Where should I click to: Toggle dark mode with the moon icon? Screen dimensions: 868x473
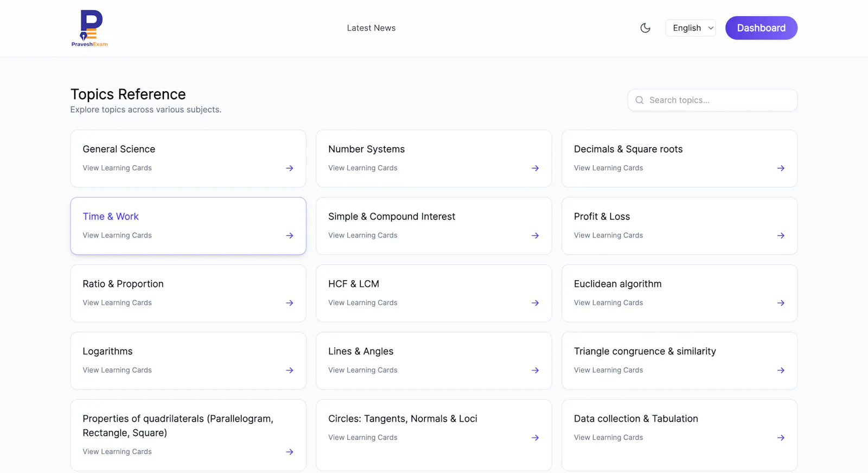coord(645,28)
